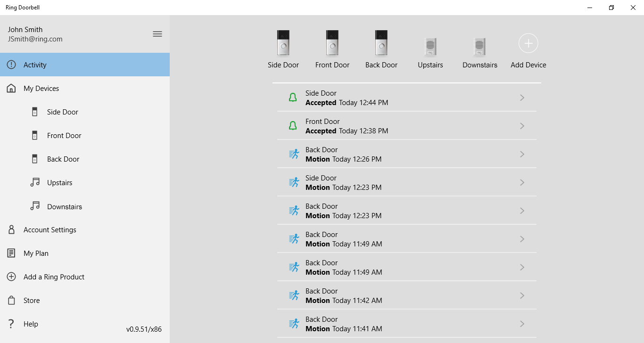Screen dimensions: 644x343
Task: Click the Activity exclamation icon in sidebar
Action: pyautogui.click(x=11, y=65)
